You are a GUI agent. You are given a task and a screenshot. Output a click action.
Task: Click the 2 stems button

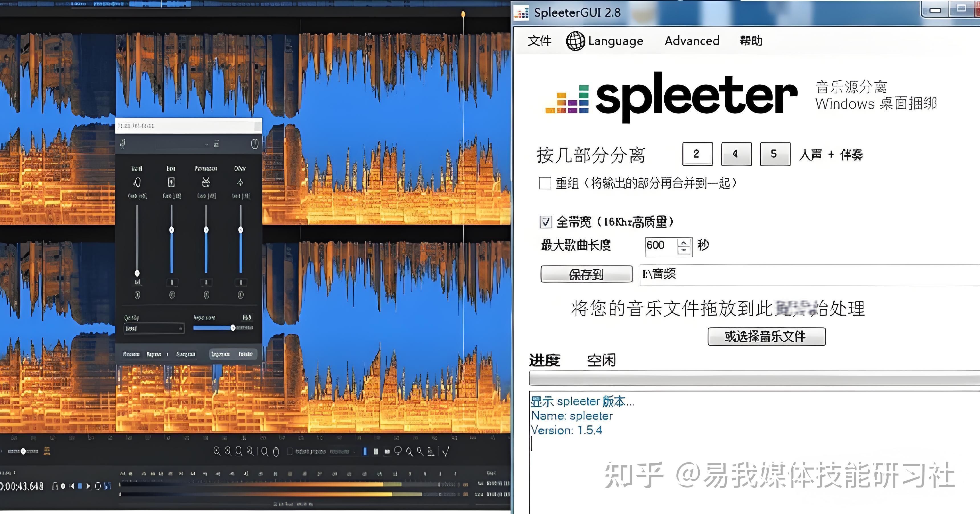tap(697, 154)
